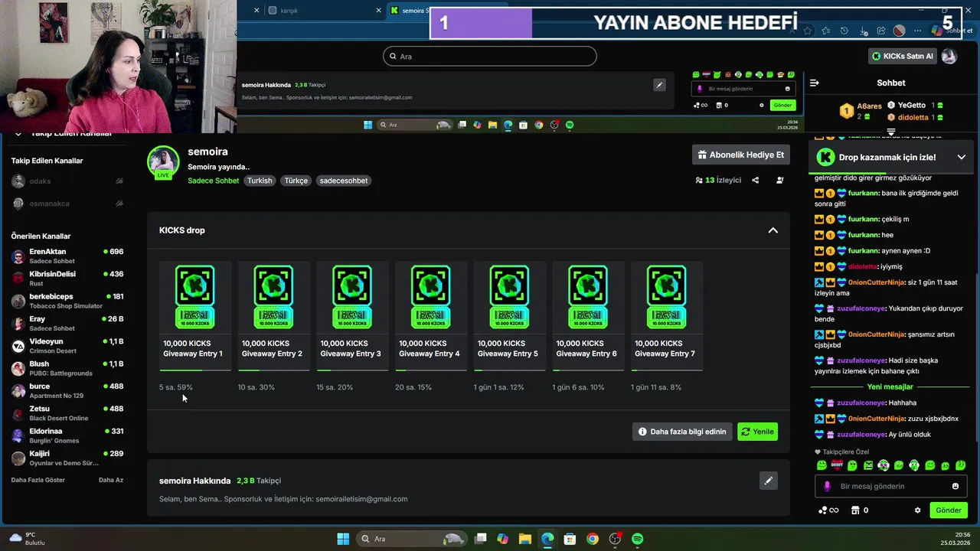Expand Drop kazanmak için izle banner
This screenshot has width=980, height=551.
point(961,157)
